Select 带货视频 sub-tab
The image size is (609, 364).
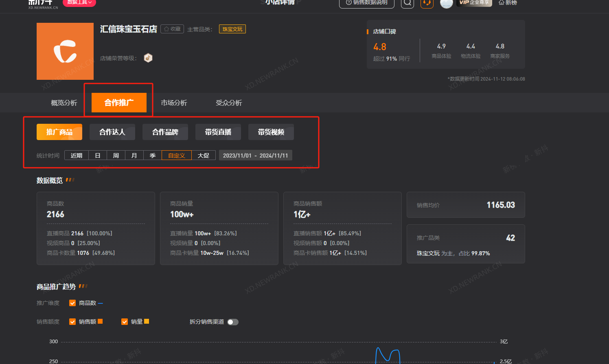point(271,132)
